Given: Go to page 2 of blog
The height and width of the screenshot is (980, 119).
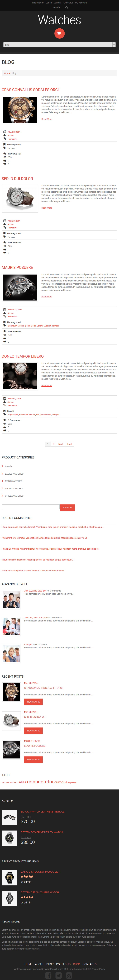Looking at the screenshot, I should tap(53, 444).
